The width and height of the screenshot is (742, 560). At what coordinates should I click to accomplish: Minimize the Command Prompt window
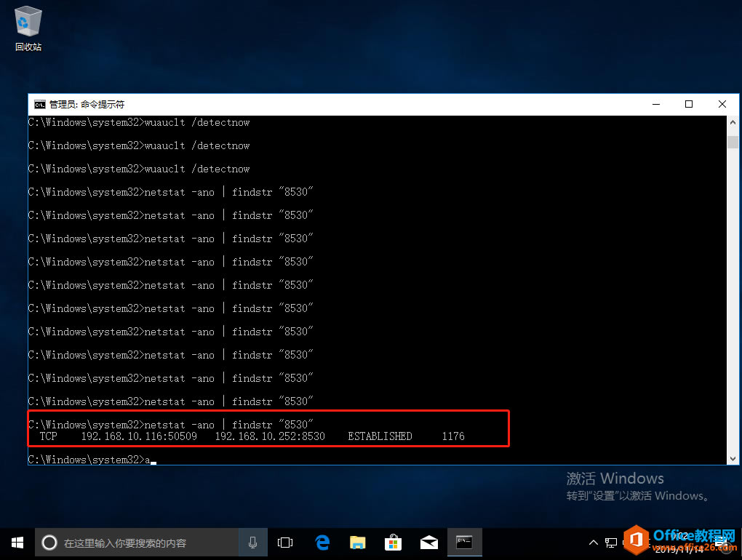(656, 105)
